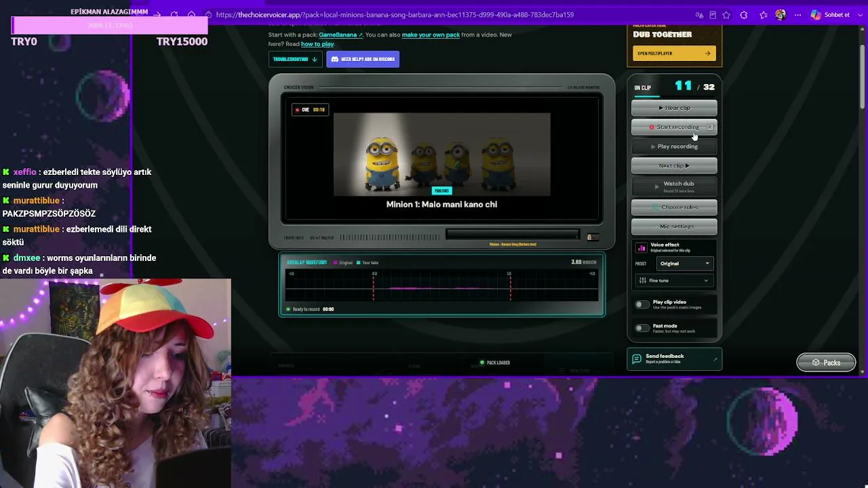The height and width of the screenshot is (488, 868).
Task: Click the browser address bar URL
Action: [395, 15]
